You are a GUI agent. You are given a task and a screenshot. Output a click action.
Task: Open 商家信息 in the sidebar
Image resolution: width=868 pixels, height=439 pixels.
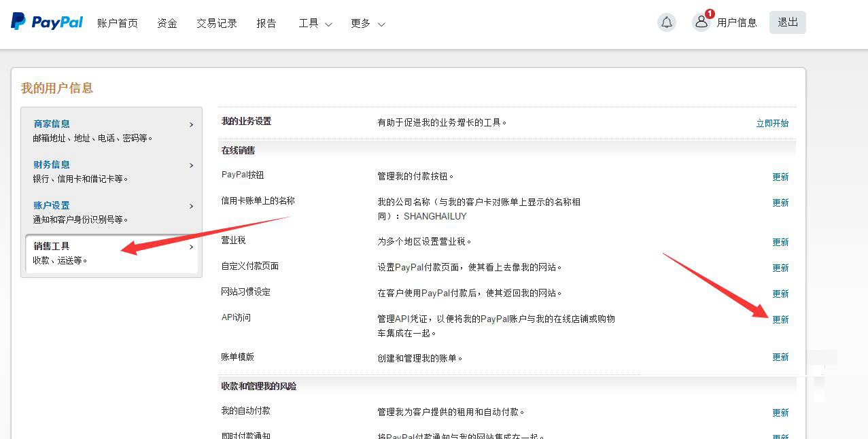coord(52,124)
